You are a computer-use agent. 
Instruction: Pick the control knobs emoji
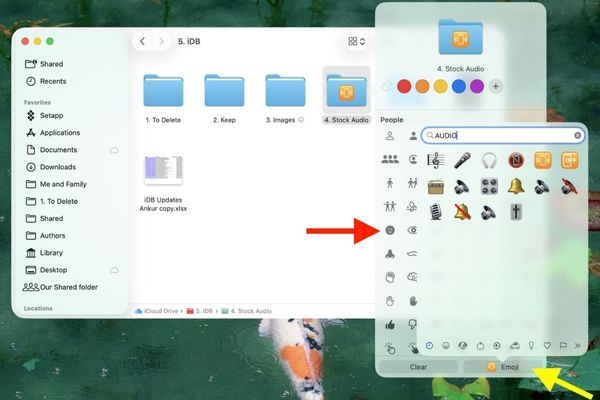tap(489, 186)
